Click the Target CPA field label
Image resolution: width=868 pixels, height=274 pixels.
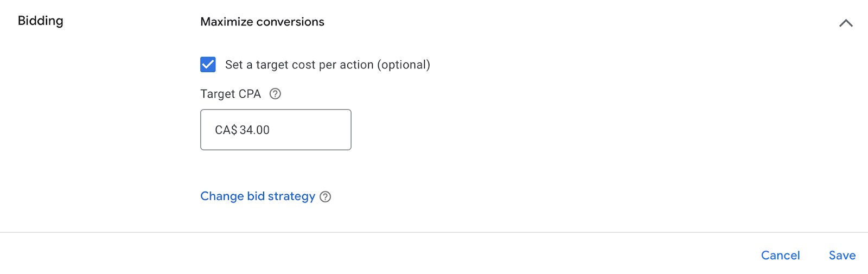(x=230, y=94)
